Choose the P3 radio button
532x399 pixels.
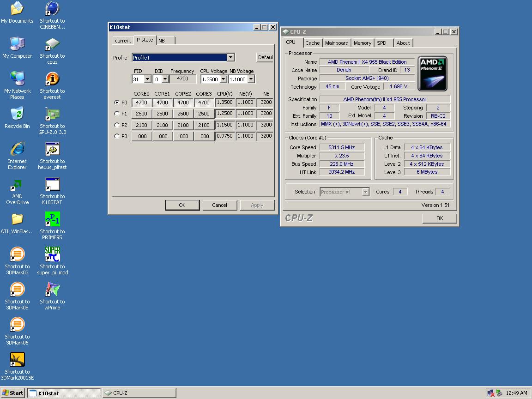(x=117, y=136)
